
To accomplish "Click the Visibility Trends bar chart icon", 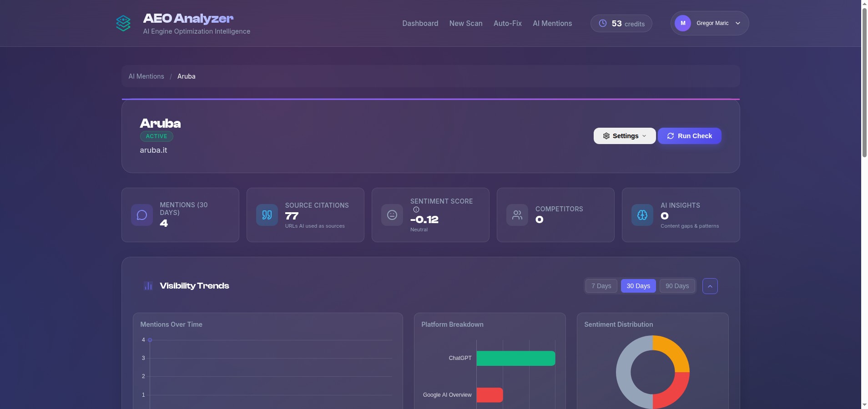I will (148, 286).
